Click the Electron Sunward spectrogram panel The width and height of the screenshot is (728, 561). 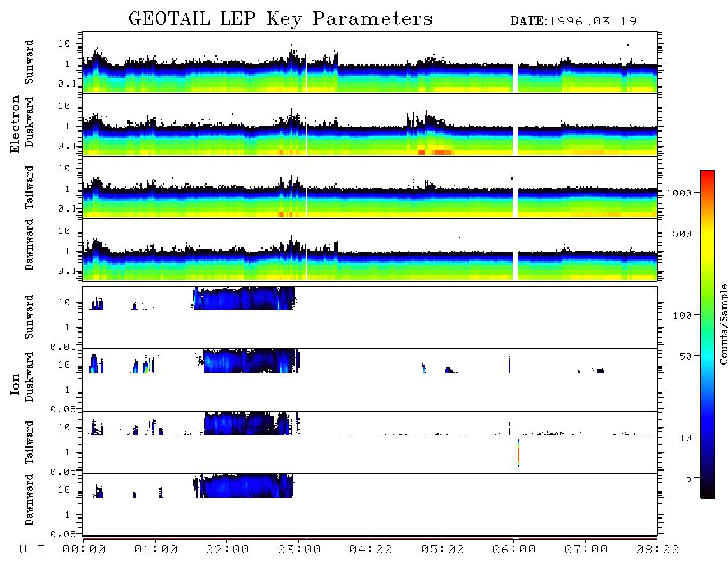pyautogui.click(x=370, y=62)
